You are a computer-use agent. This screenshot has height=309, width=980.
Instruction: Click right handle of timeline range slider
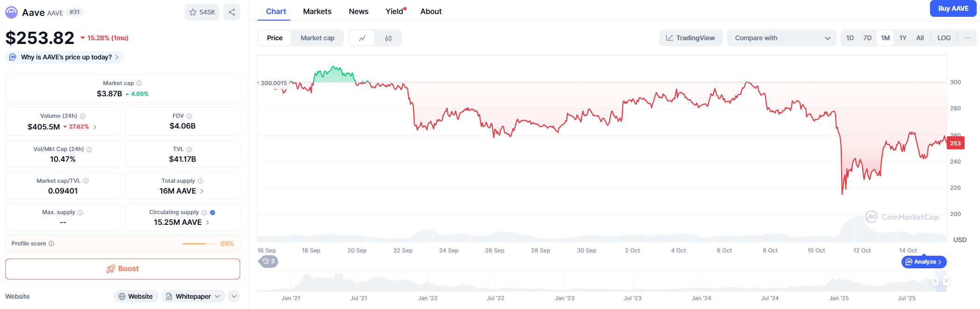pyautogui.click(x=946, y=281)
